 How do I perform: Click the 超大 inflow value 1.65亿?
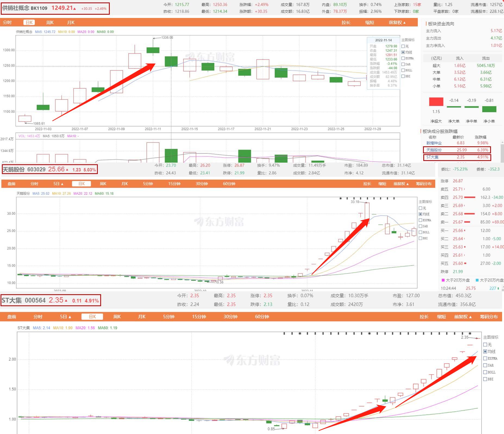click(x=459, y=66)
